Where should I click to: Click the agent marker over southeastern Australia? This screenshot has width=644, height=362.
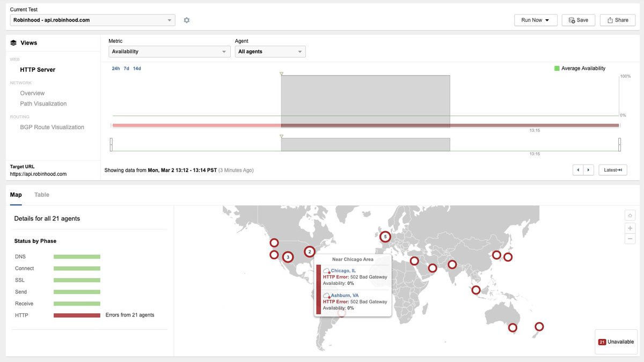pos(513,328)
